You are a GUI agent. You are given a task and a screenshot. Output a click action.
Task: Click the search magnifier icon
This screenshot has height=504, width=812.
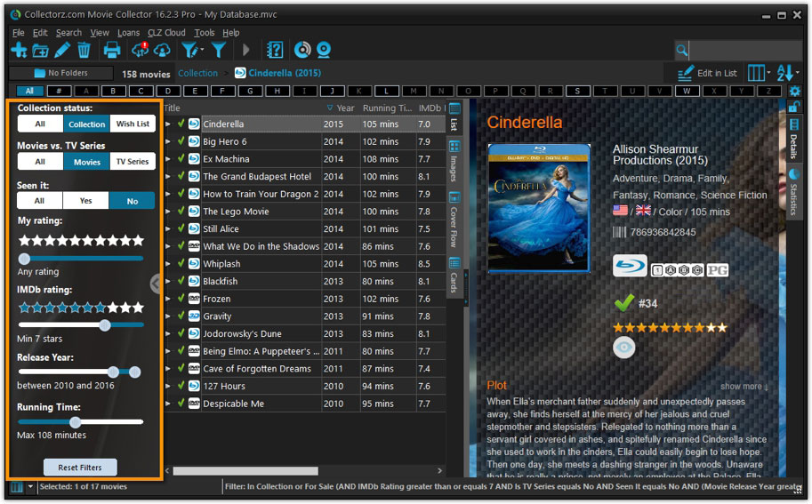coord(682,50)
